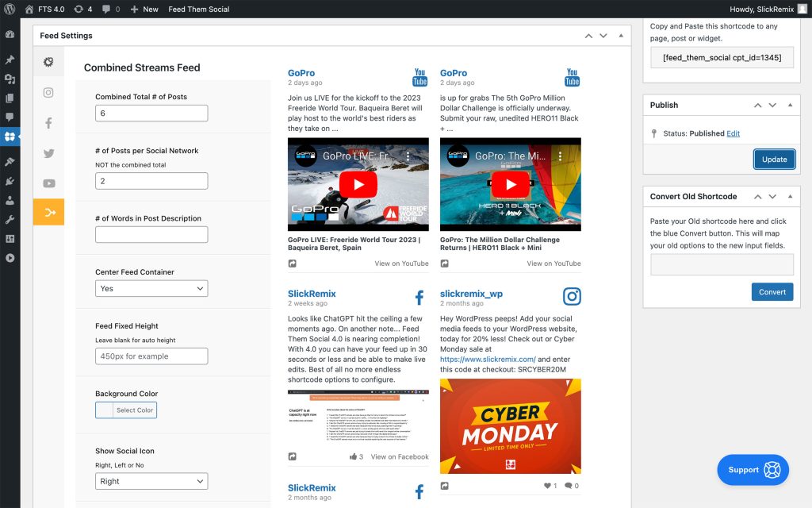Select the Feed Them Social sidebar icon
The height and width of the screenshot is (508, 812).
point(10,137)
